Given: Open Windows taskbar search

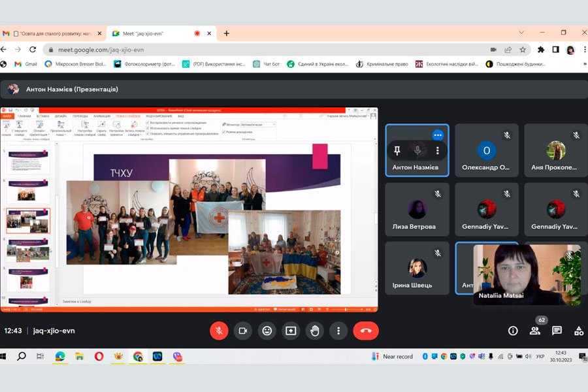Looking at the screenshot, I should [x=22, y=356].
